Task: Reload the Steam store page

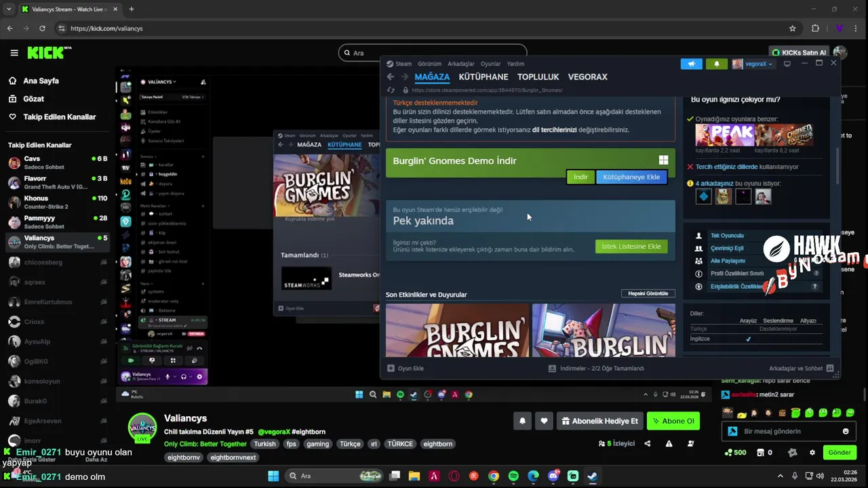Action: [391, 89]
